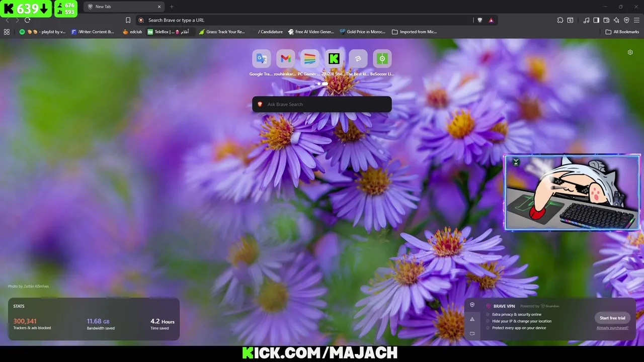Click the Already purchased? link

pyautogui.click(x=612, y=328)
